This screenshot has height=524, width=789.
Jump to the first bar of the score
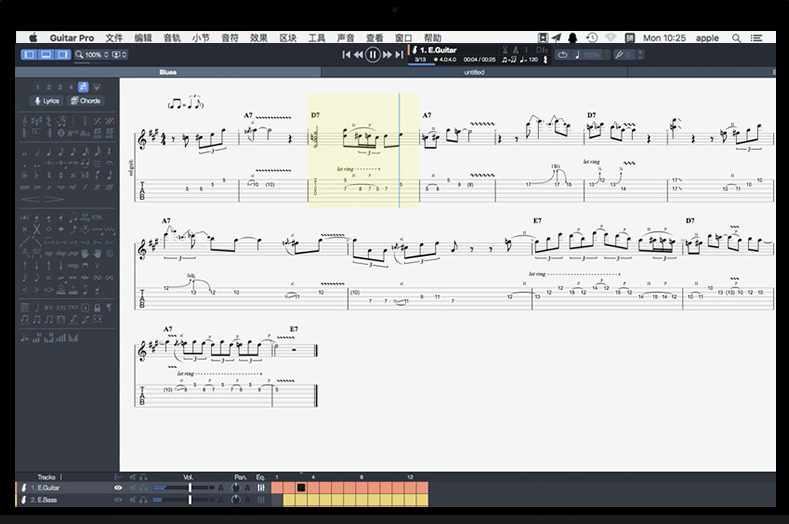pyautogui.click(x=346, y=54)
